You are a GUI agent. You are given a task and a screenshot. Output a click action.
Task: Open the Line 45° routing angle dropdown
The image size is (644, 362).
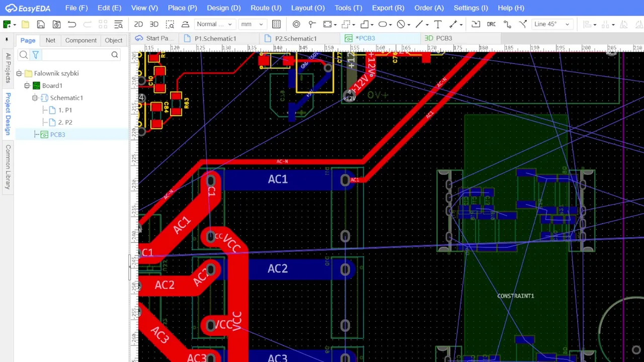point(551,24)
